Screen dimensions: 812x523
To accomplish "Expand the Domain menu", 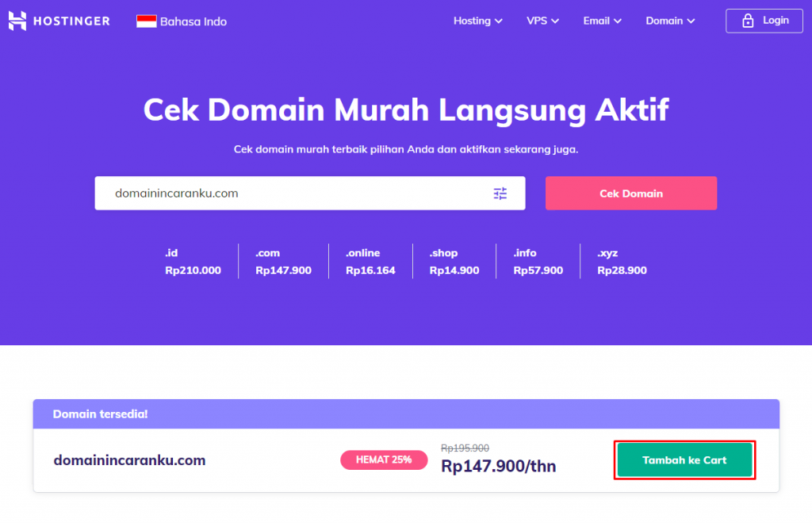I will pyautogui.click(x=669, y=21).
